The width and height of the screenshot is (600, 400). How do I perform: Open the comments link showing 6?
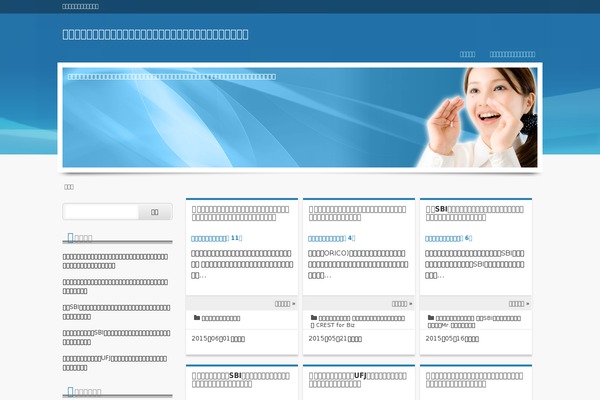tap(448, 238)
